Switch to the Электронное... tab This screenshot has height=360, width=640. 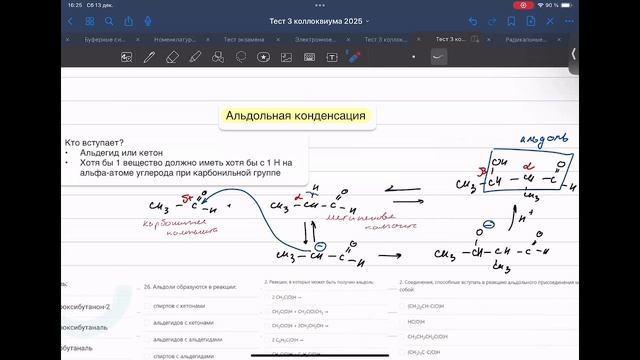[315, 40]
